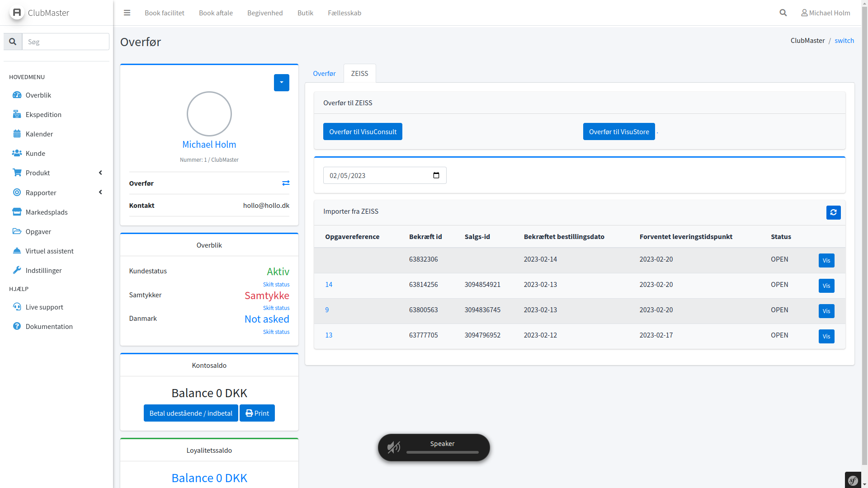
Task: Open Kalender in the sidebar
Action: (x=39, y=134)
